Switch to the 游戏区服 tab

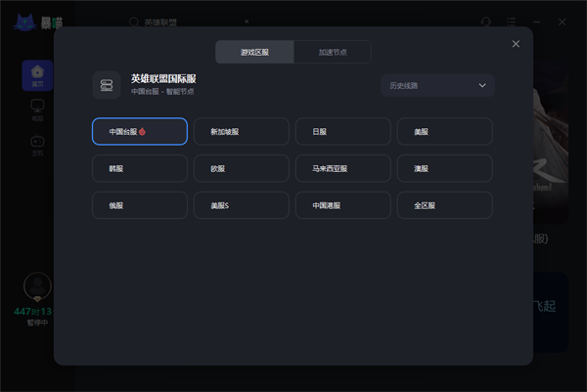253,53
